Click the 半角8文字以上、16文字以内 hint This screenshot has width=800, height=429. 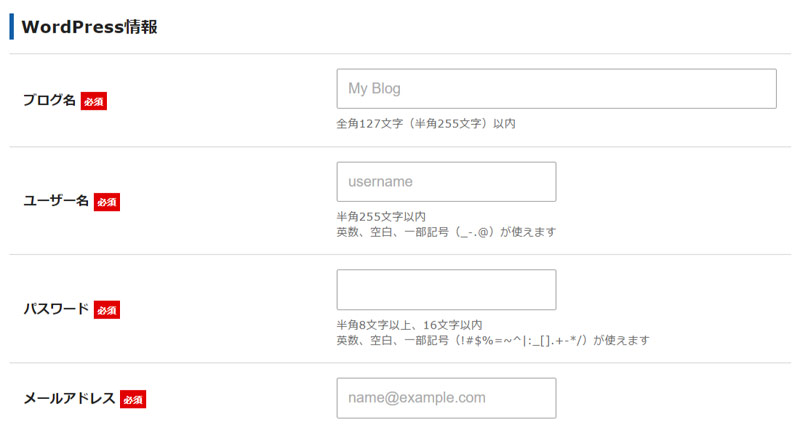(x=409, y=324)
